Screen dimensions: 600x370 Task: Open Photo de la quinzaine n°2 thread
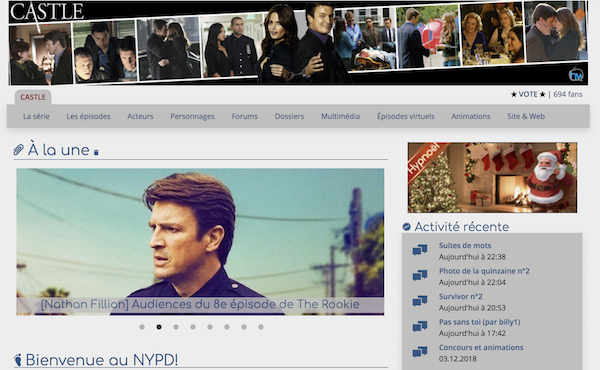484,271
